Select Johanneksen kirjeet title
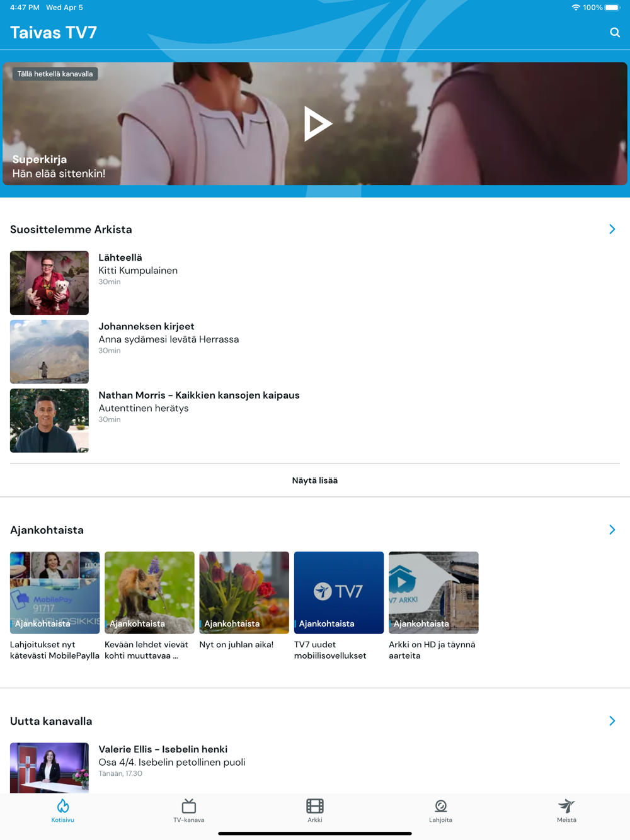 click(x=146, y=326)
